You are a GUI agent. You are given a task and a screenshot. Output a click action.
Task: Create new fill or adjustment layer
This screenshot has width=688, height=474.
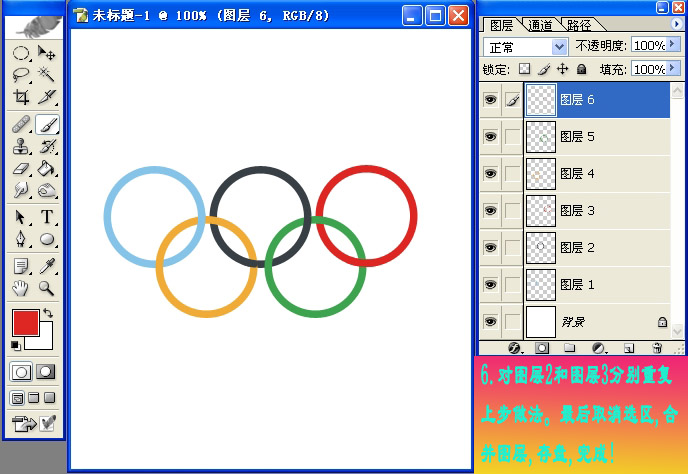coord(599,348)
